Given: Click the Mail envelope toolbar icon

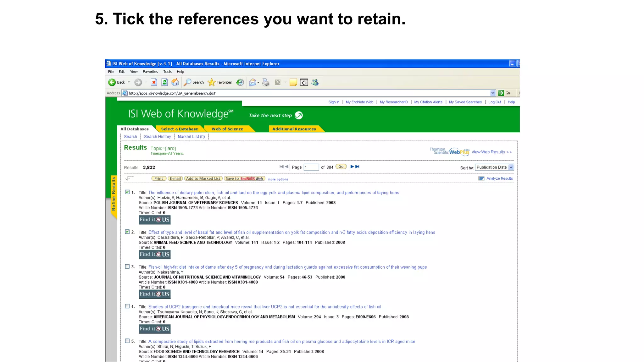Looking at the screenshot, I should 253,82.
